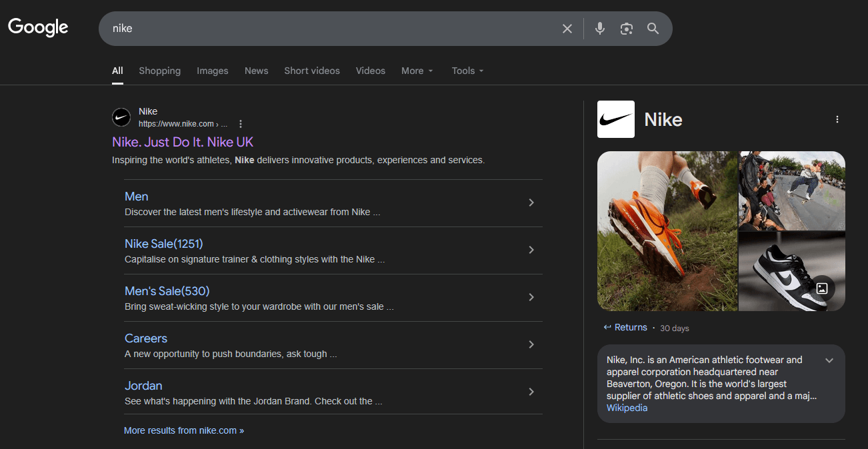Clear the search query with the X icon
868x449 pixels.
[x=567, y=29]
